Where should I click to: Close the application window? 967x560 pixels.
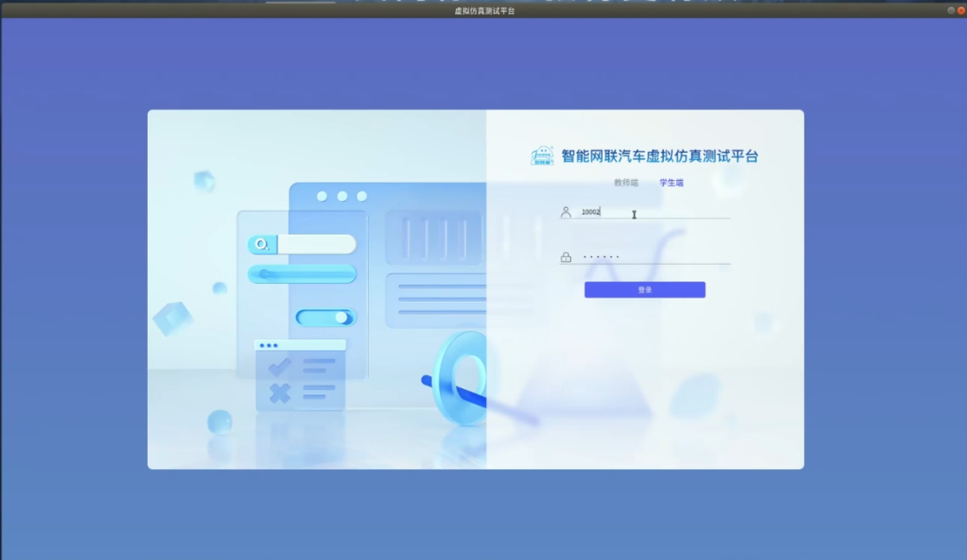(x=960, y=9)
